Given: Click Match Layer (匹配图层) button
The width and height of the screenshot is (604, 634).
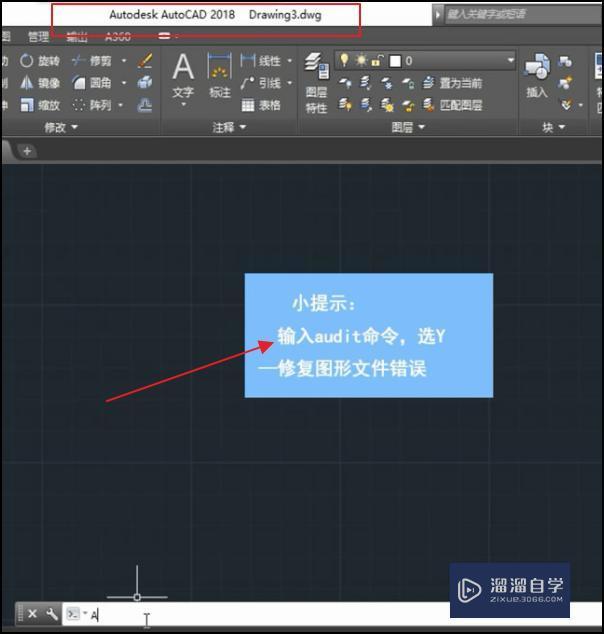Looking at the screenshot, I should point(452,106).
